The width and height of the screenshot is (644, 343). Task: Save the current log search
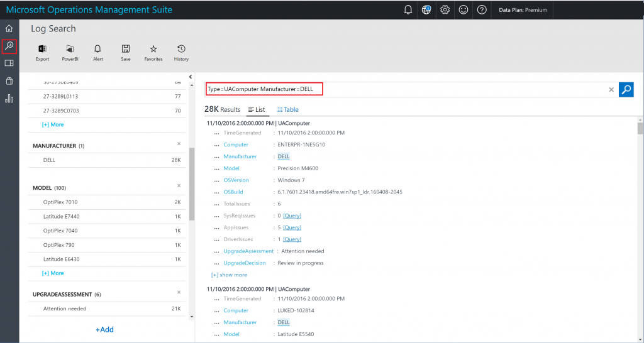tap(126, 49)
